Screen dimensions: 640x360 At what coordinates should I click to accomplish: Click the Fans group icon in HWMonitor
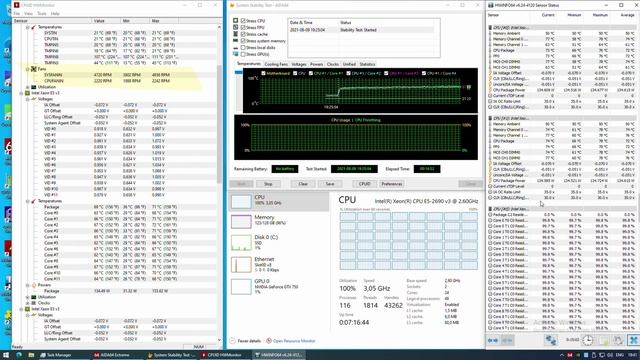coord(33,69)
